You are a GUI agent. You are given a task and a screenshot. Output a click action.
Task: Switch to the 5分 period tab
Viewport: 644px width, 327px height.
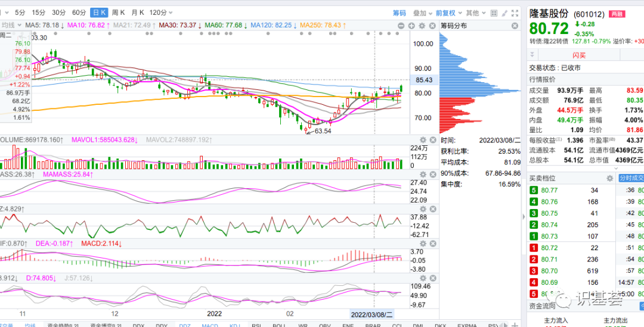coord(20,13)
